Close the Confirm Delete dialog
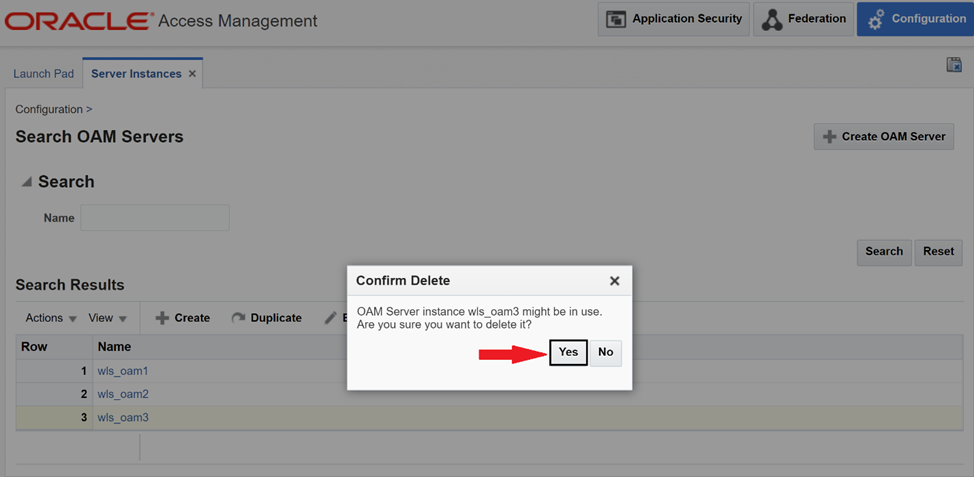This screenshot has width=974, height=477. tap(614, 282)
